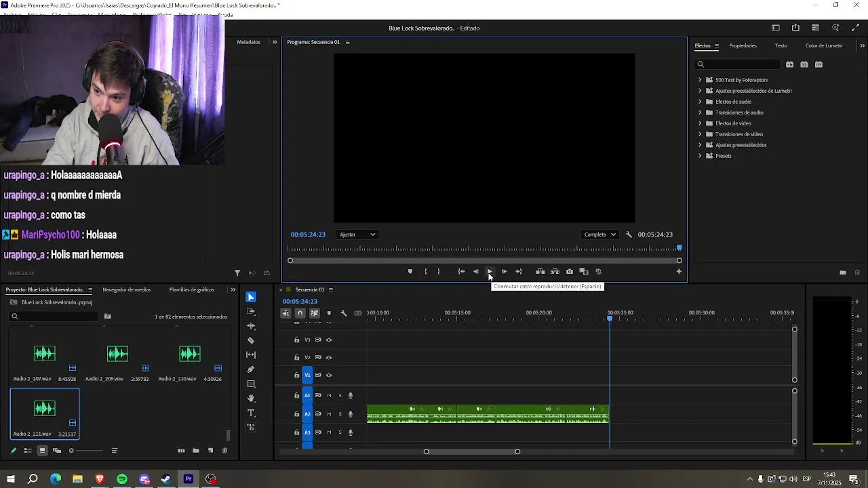Toggle insert sequences as nests button
This screenshot has height=488, width=868.
[x=285, y=313]
